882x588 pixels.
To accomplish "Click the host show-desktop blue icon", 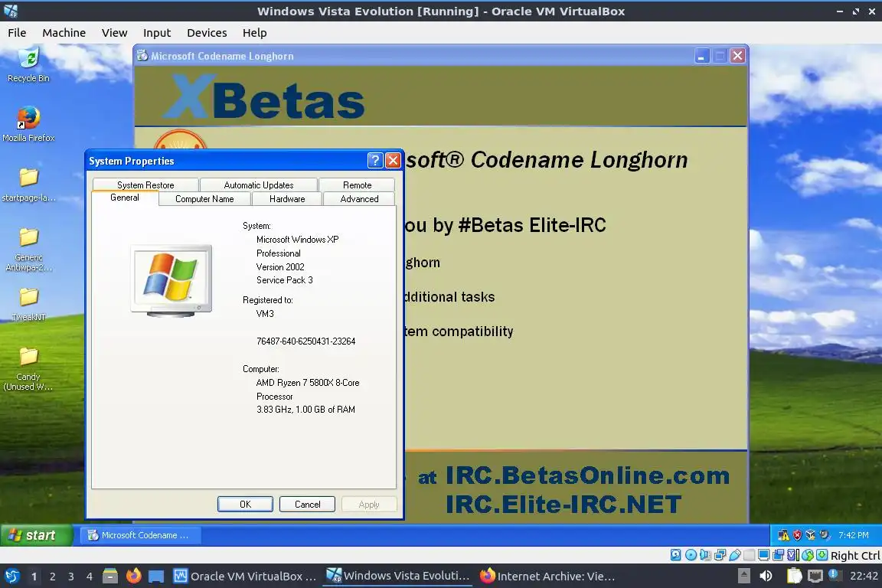I will (156, 577).
